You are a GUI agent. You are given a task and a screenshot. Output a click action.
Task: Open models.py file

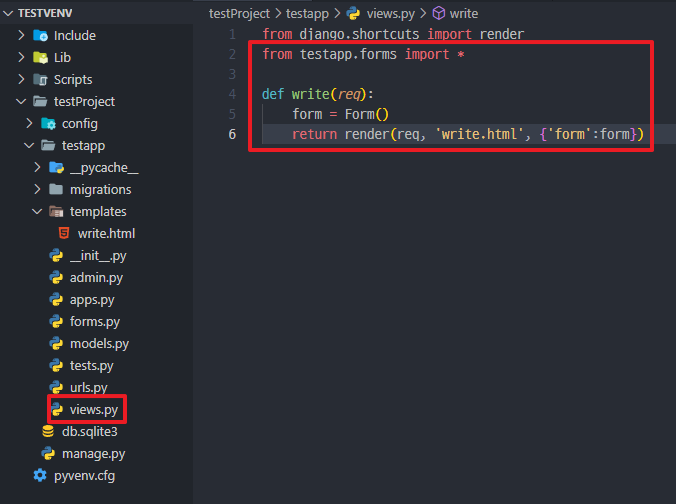(x=99, y=344)
